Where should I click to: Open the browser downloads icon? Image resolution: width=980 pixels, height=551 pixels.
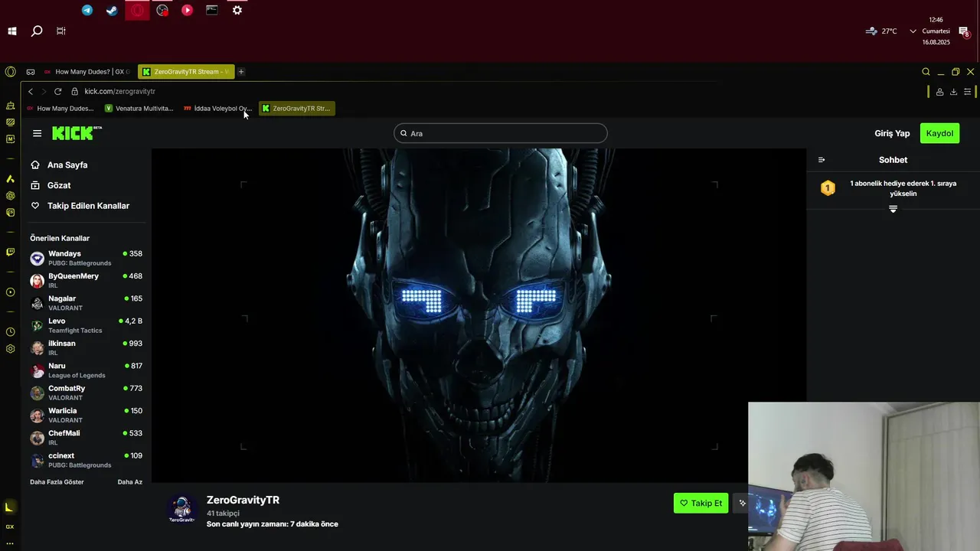(953, 92)
